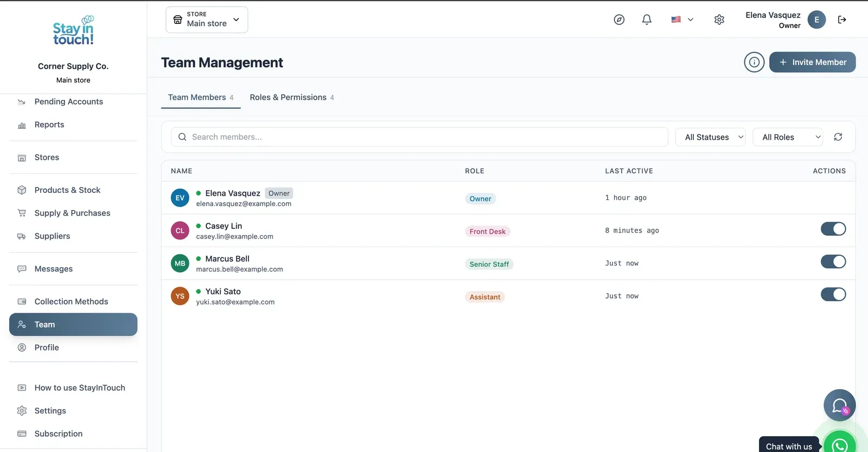
Task: Disable Yuki Sato's account toggle
Action: 833,294
